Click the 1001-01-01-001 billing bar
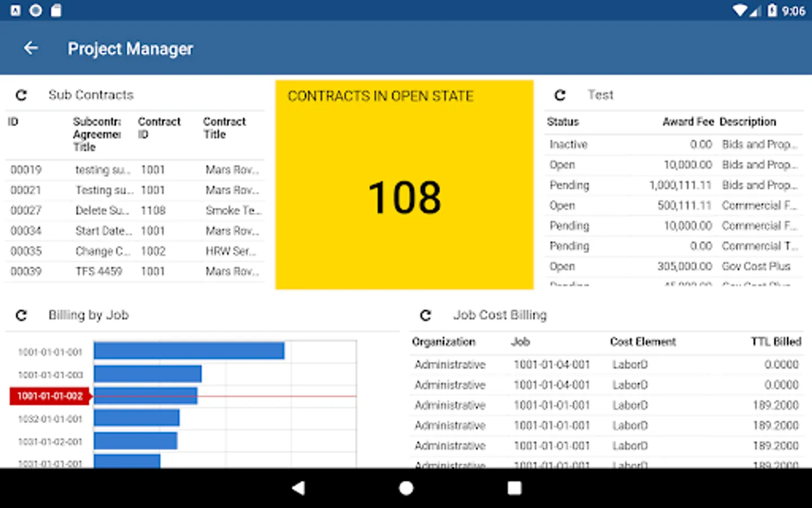This screenshot has width=812, height=508. [189, 351]
